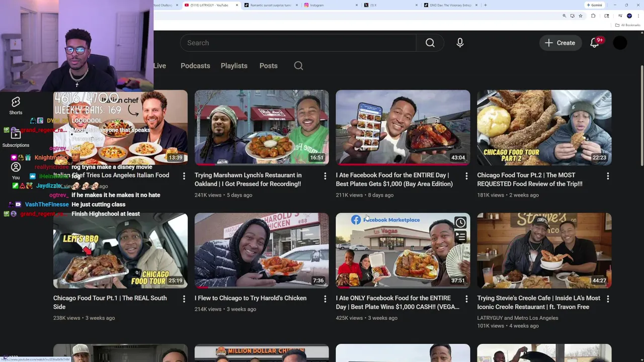Open title 'Trying Marshawn Lynch's Restaurant in Oakland'
644x362 pixels.
pyautogui.click(x=248, y=179)
